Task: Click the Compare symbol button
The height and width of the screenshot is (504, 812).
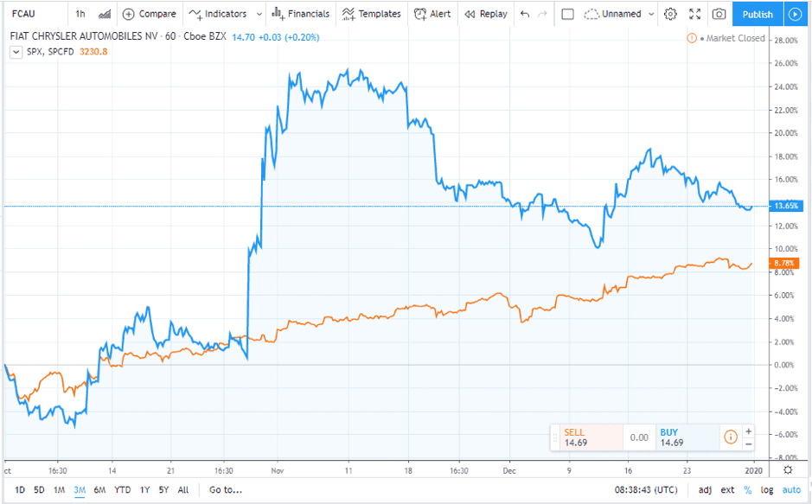Action: coord(149,14)
